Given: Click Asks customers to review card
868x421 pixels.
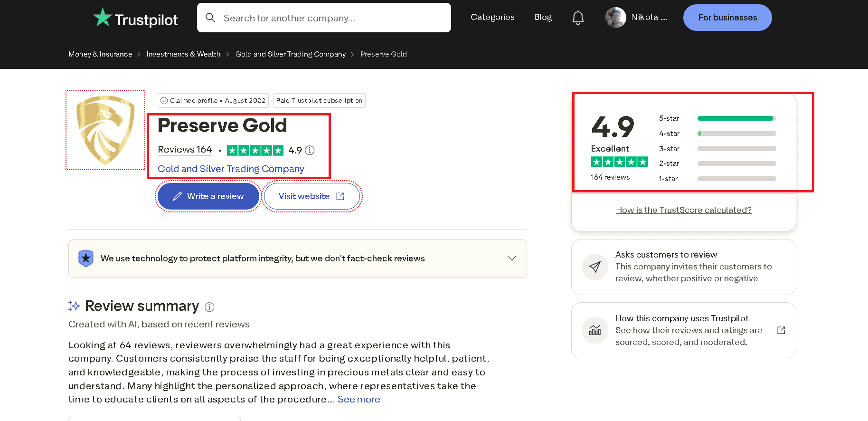Looking at the screenshot, I should (x=684, y=267).
